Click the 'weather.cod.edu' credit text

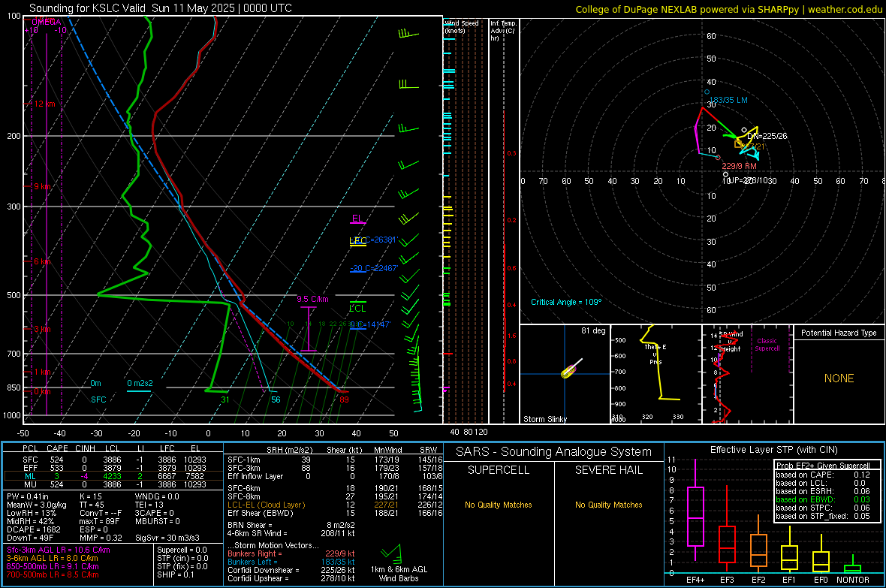pyautogui.click(x=845, y=9)
